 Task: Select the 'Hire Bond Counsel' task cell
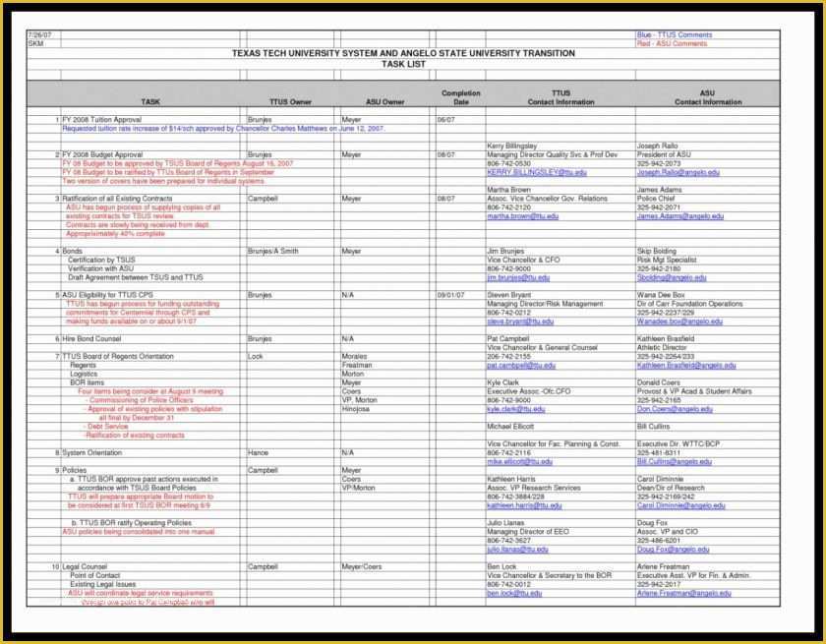[x=91, y=338]
